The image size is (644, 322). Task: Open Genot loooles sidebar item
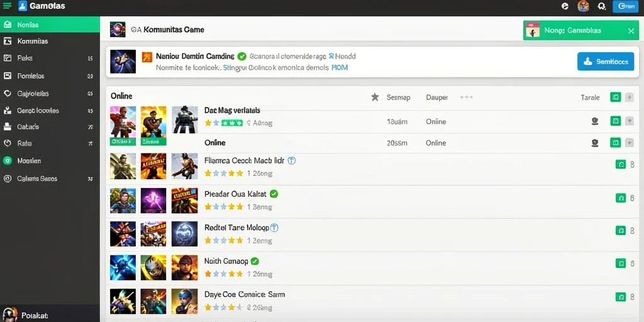coord(50,111)
